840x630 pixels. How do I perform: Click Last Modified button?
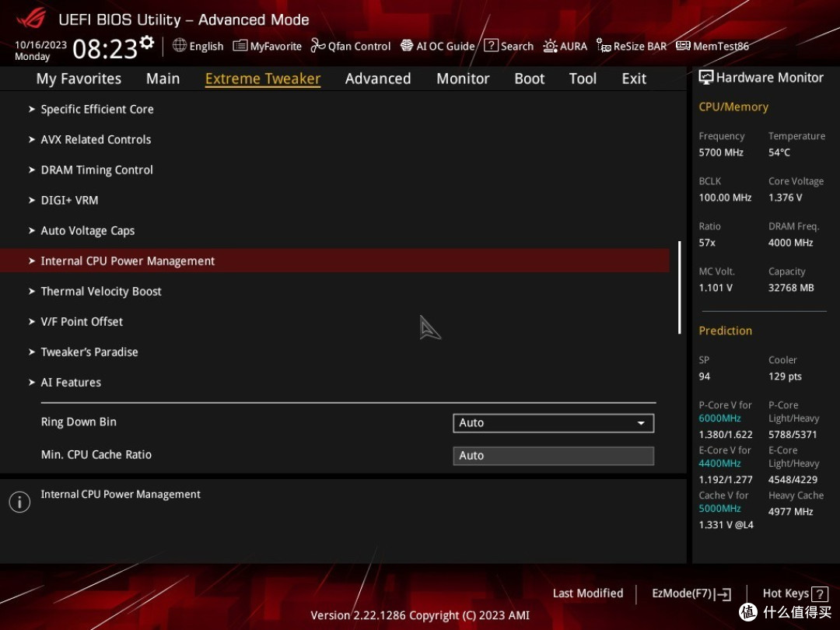[x=588, y=593]
